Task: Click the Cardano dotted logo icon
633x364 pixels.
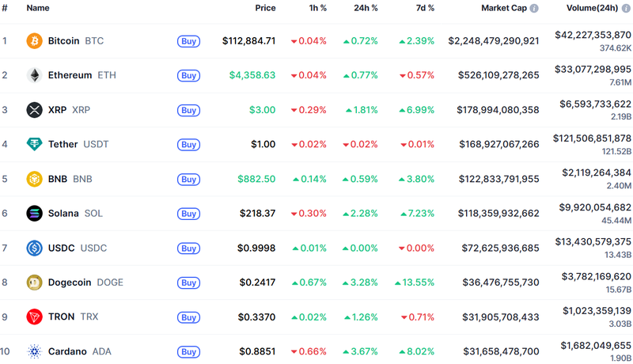Action: pyautogui.click(x=34, y=351)
